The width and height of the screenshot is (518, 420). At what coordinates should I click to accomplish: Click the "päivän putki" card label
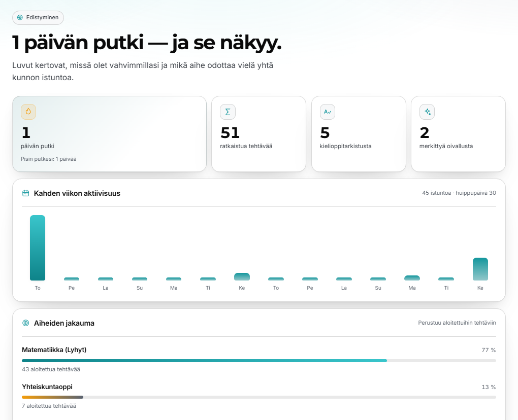38,146
